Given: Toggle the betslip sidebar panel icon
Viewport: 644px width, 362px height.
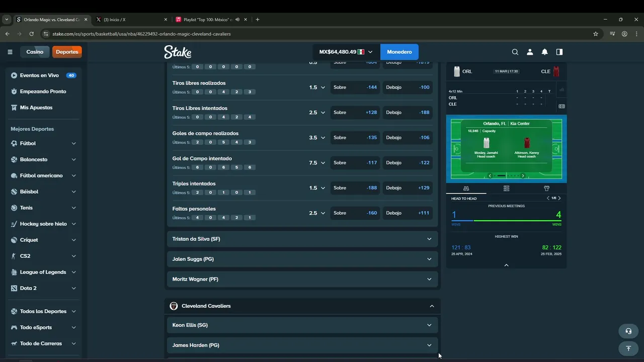Looking at the screenshot, I should tap(559, 52).
